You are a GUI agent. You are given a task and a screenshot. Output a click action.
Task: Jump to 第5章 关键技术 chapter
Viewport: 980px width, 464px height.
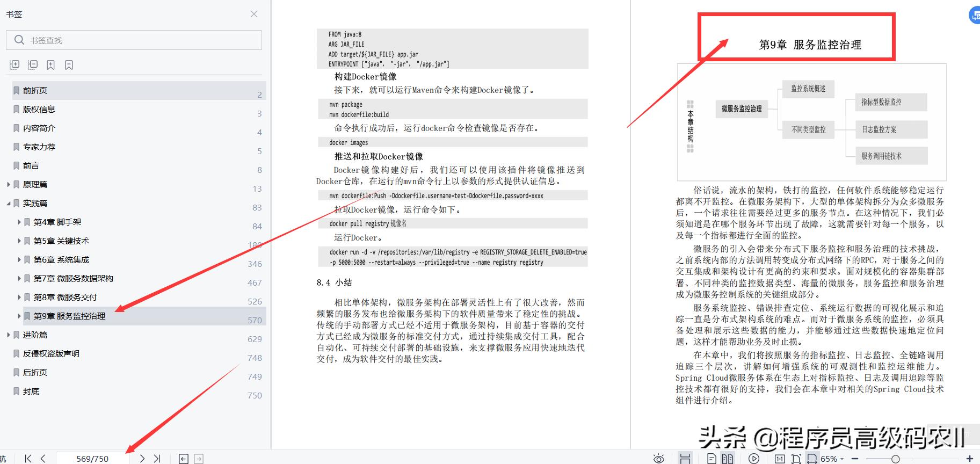point(61,241)
